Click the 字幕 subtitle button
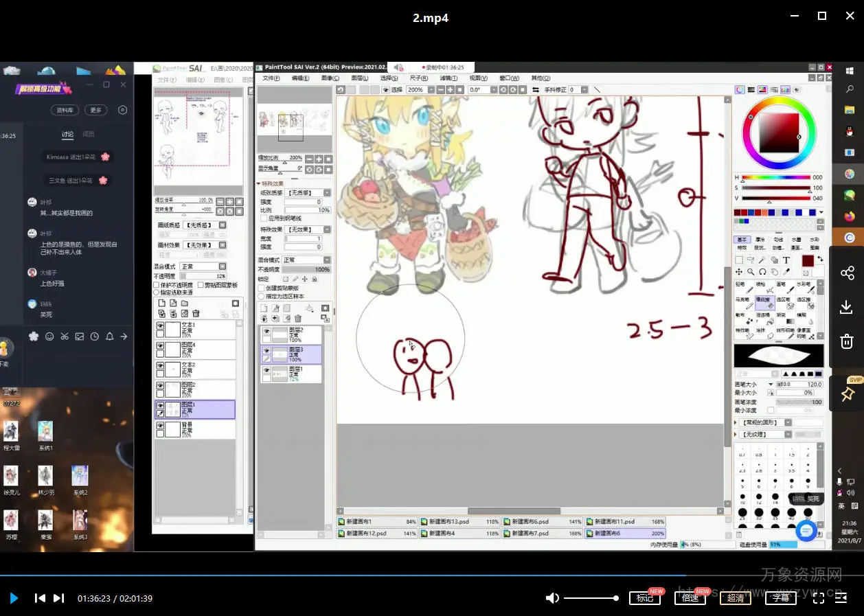 click(x=781, y=598)
